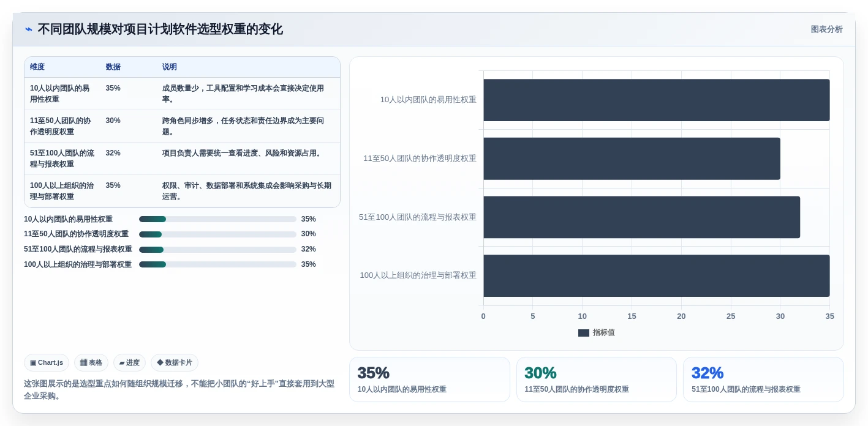Viewport: 868px width, 426px height.
Task: Click the 表格 tag chip
Action: 91,362
